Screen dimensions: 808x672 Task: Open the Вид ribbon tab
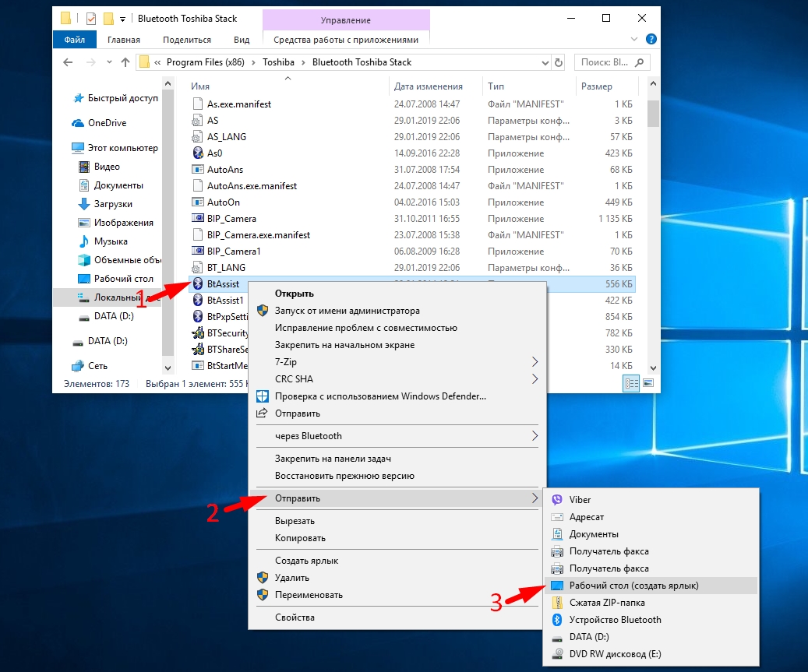(x=242, y=40)
